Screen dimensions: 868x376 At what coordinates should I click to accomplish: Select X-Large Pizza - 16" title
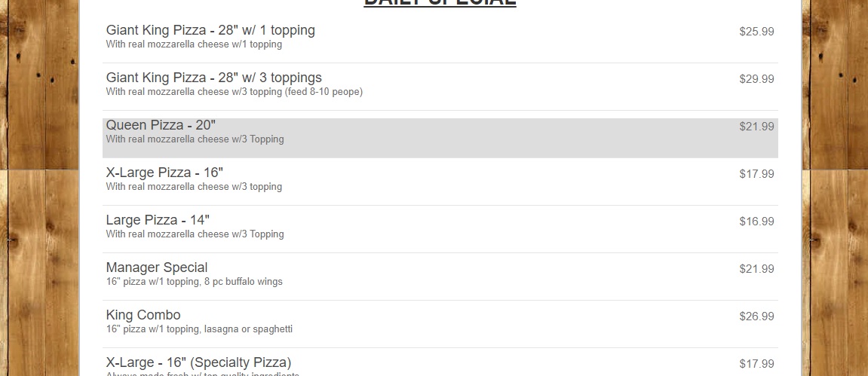pos(164,173)
